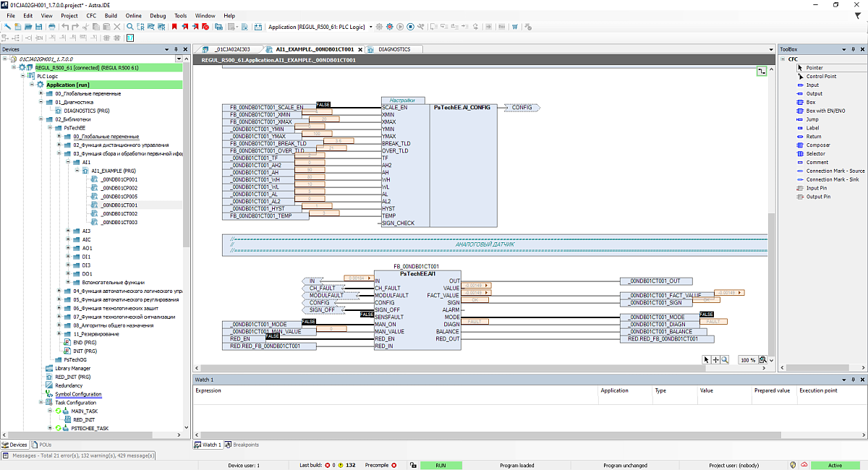
Task: Select _00NDB01CT002 in the device tree
Action: tap(119, 213)
